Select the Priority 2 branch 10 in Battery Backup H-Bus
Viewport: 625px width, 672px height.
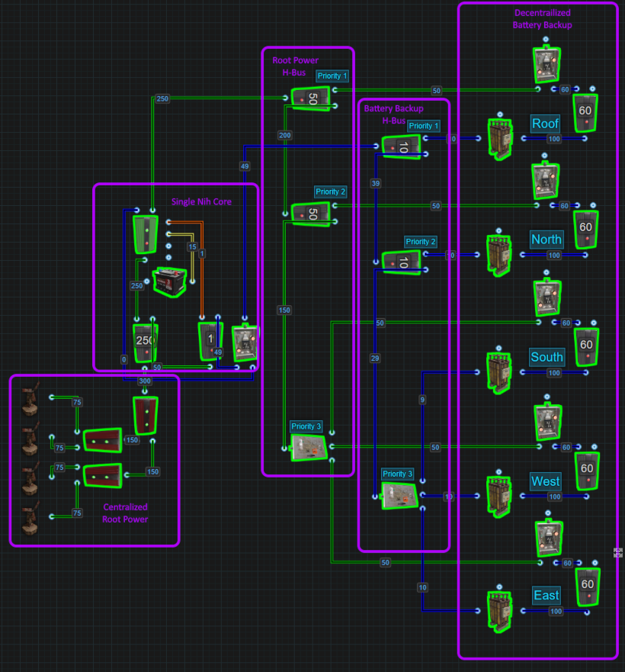[x=402, y=262]
